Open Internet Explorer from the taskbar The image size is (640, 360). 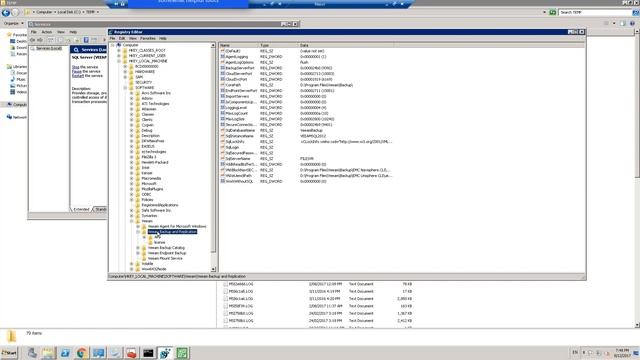point(64,353)
